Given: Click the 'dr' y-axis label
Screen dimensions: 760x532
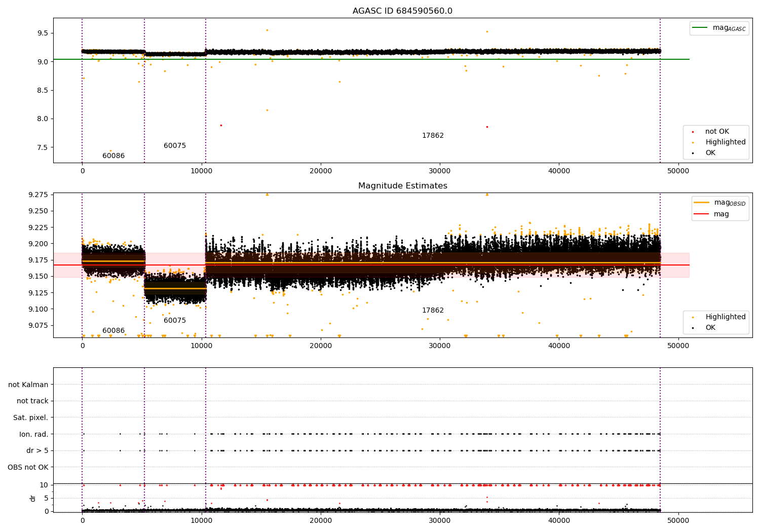Looking at the screenshot, I should pyautogui.click(x=33, y=498).
